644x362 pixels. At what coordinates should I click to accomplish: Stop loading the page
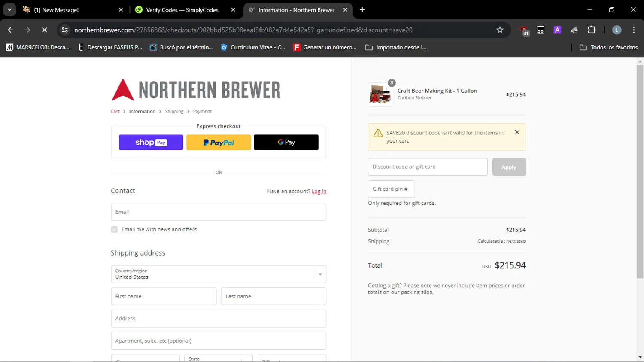pos(44,30)
